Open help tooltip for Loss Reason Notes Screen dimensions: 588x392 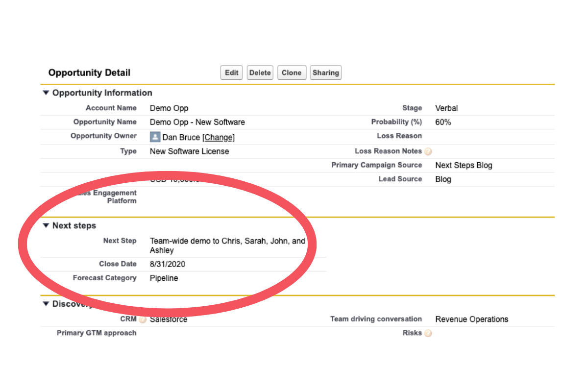tap(428, 151)
